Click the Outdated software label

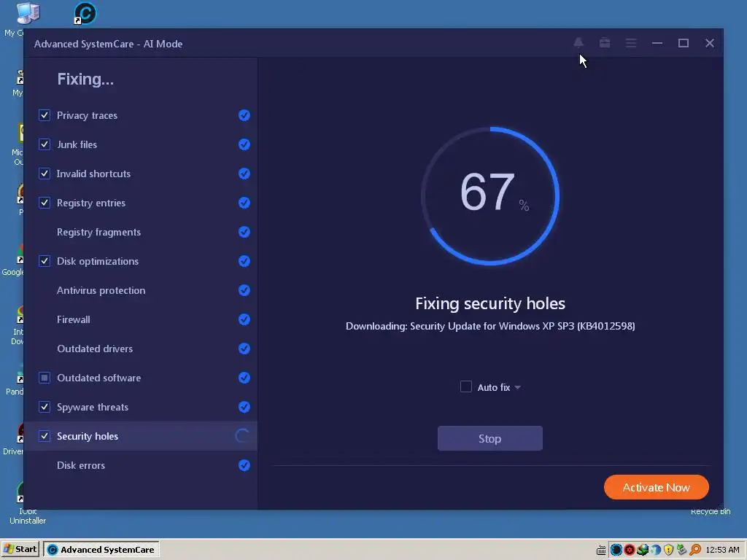click(x=98, y=378)
